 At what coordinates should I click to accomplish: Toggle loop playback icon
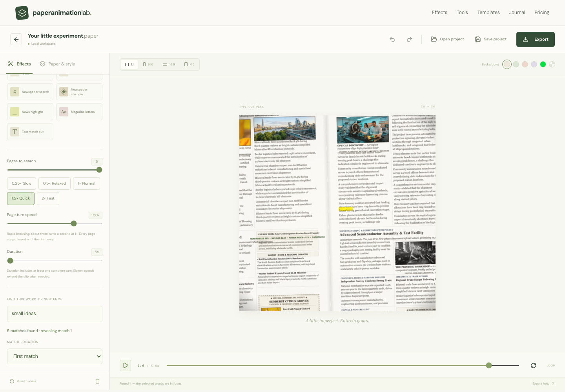pyautogui.click(x=533, y=365)
